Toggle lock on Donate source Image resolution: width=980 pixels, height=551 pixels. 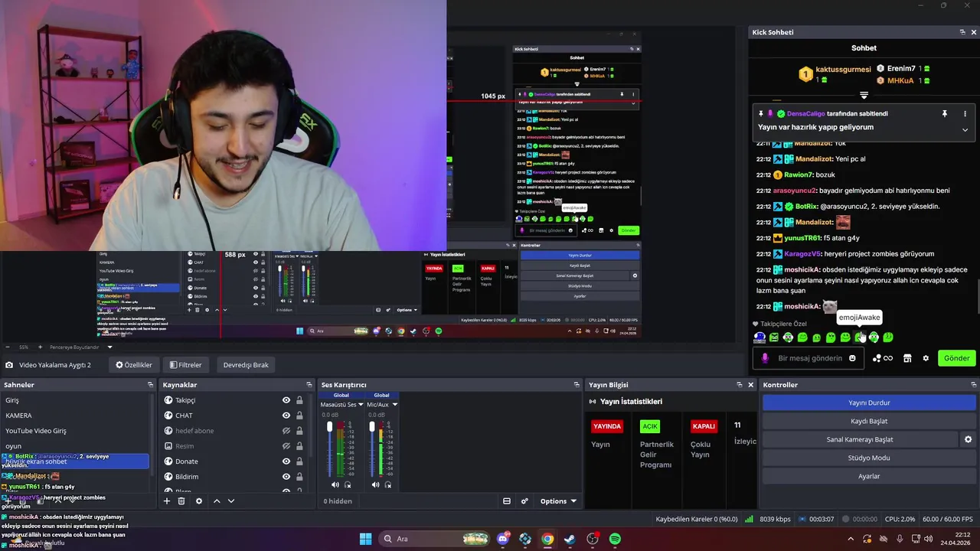(299, 461)
